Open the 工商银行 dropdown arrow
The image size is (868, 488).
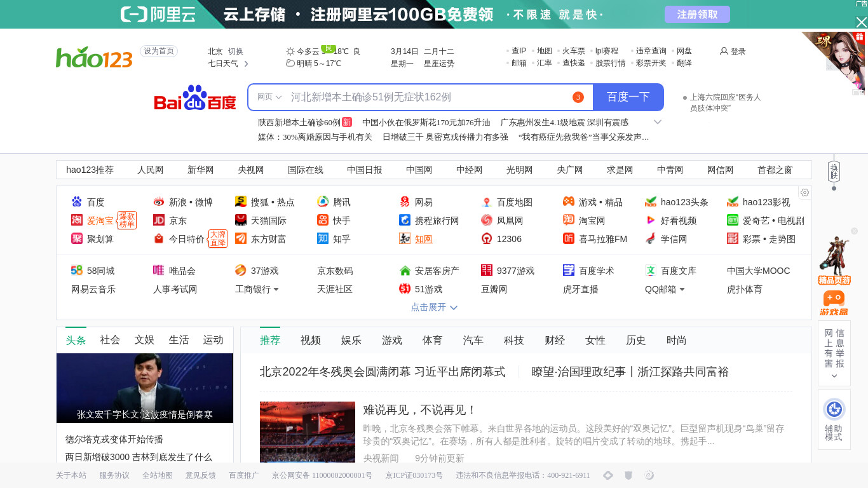pos(276,289)
